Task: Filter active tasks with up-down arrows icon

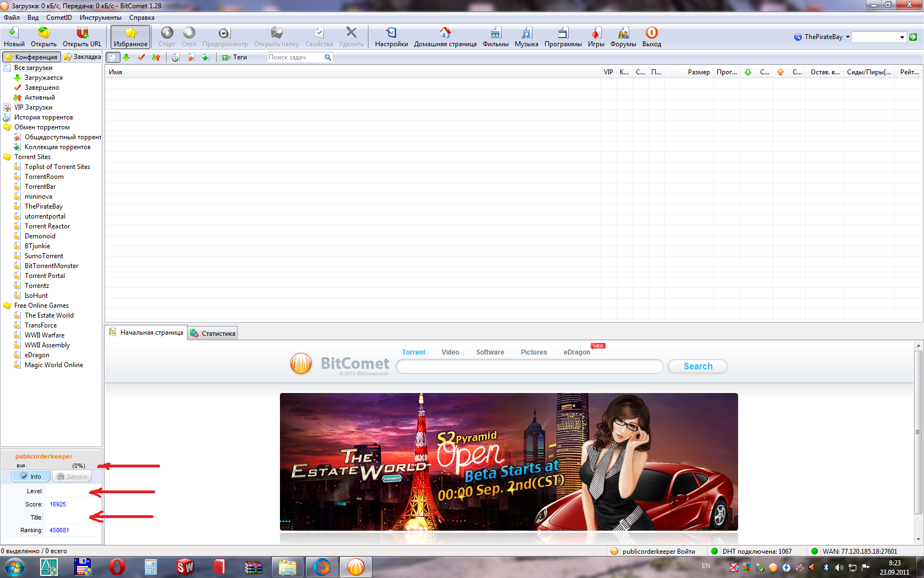Action: tap(156, 57)
